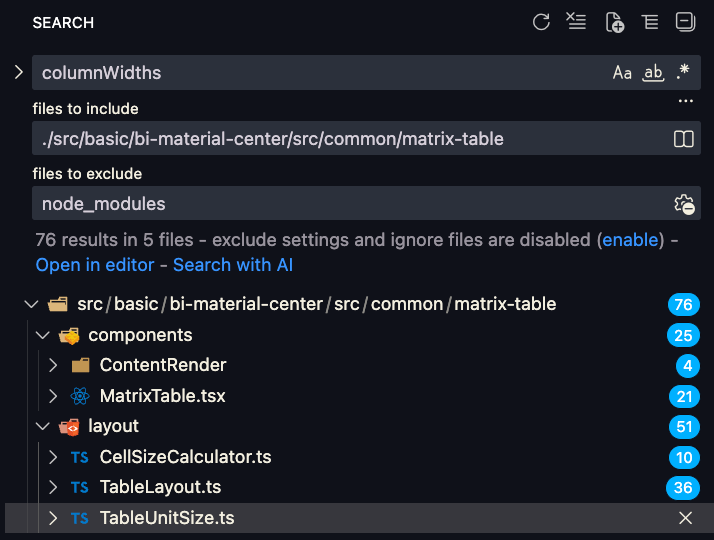Click the TS icon of TableLayout.ts
This screenshot has width=714, height=540.
80,488
